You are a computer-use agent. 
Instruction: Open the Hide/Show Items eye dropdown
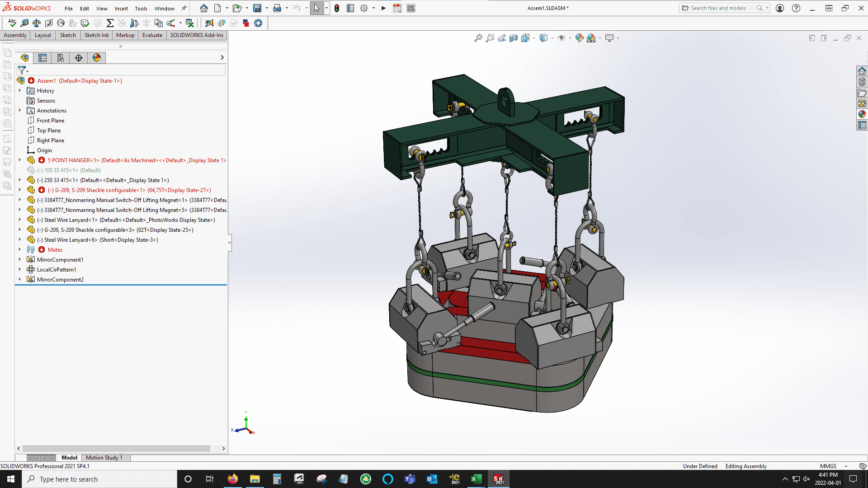pyautogui.click(x=570, y=38)
